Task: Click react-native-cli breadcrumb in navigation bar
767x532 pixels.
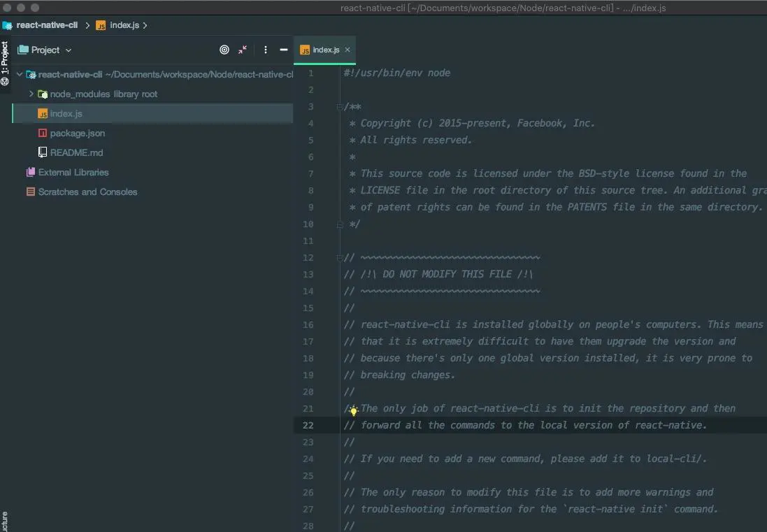Action: (47, 25)
